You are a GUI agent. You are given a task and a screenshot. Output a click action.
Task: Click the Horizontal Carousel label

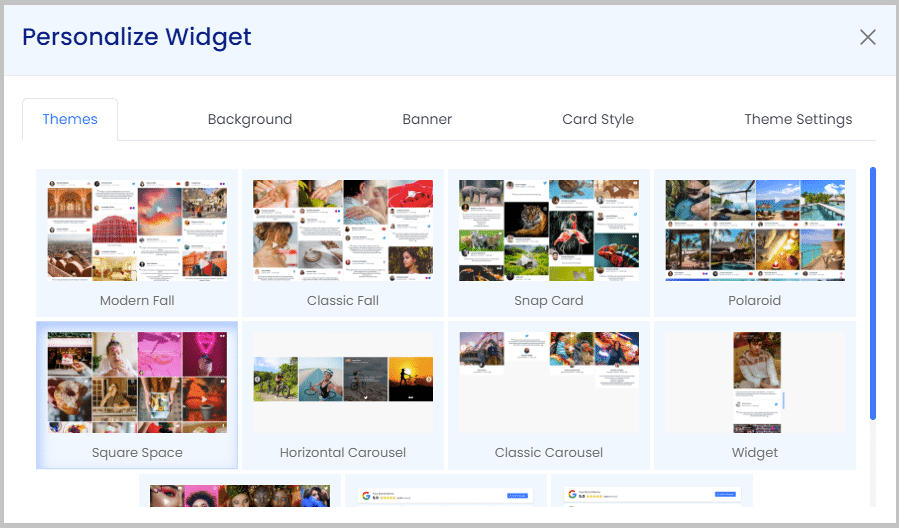pos(343,452)
